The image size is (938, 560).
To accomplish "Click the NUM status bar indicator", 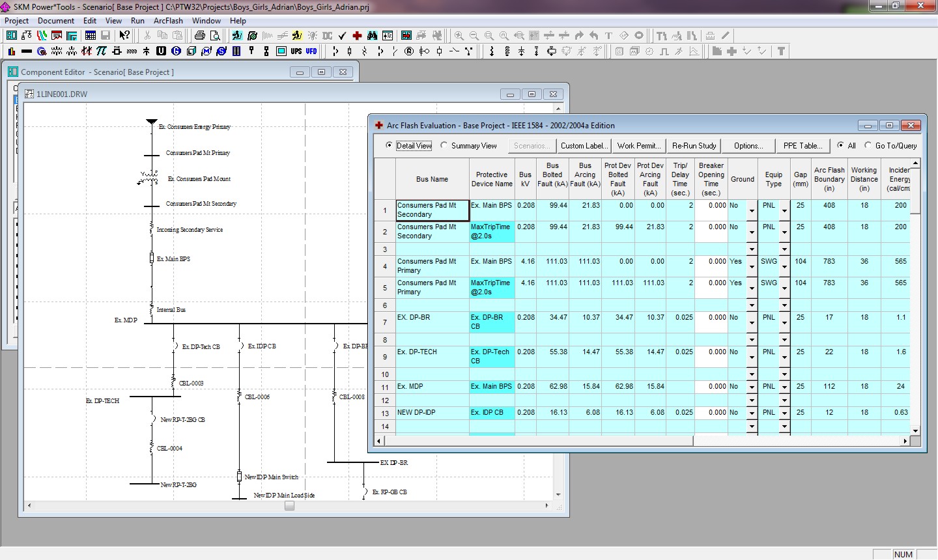I will point(903,554).
